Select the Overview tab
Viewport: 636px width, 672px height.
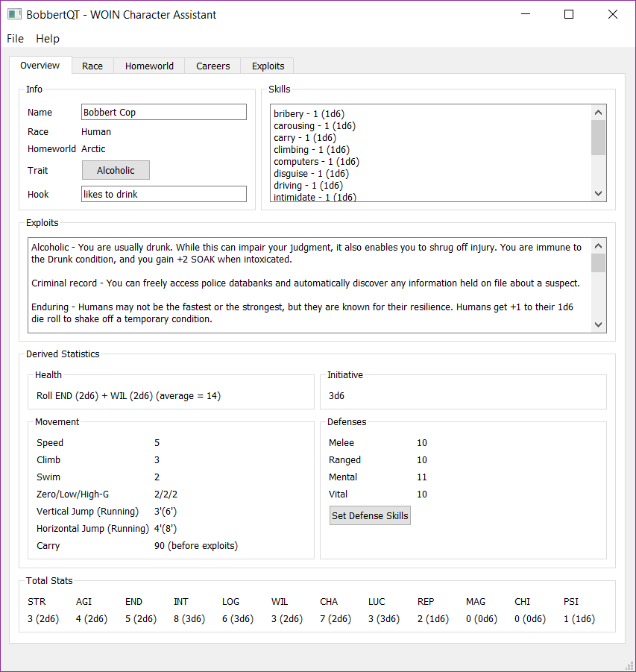pos(40,66)
